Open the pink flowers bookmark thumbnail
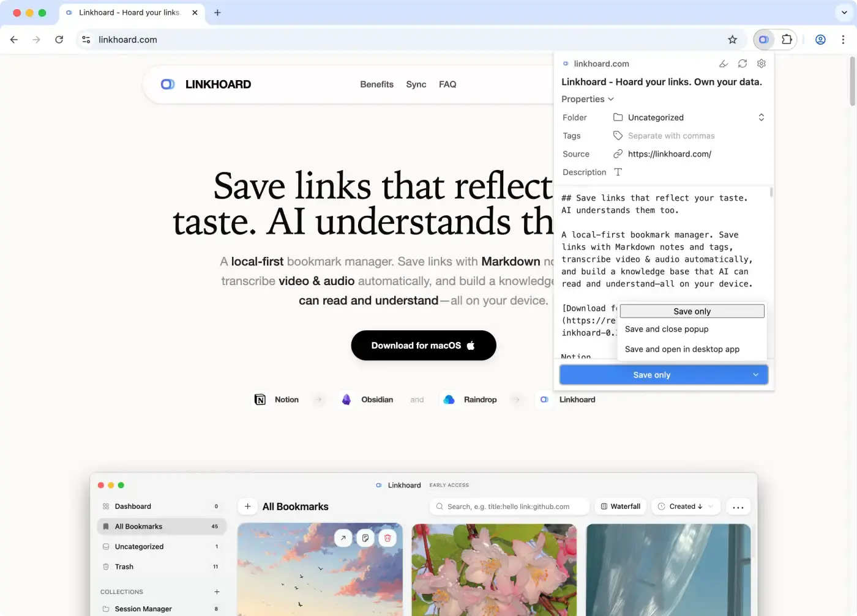This screenshot has height=616, width=857. tap(494, 570)
